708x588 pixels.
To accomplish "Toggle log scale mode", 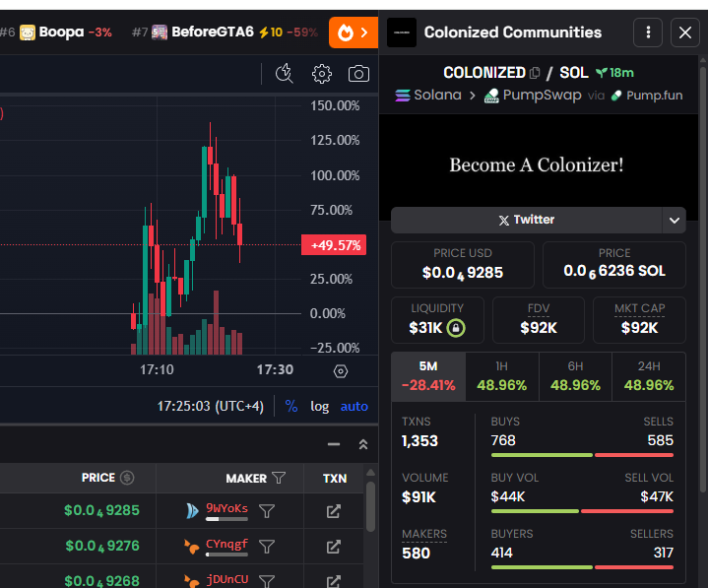I will (x=320, y=406).
